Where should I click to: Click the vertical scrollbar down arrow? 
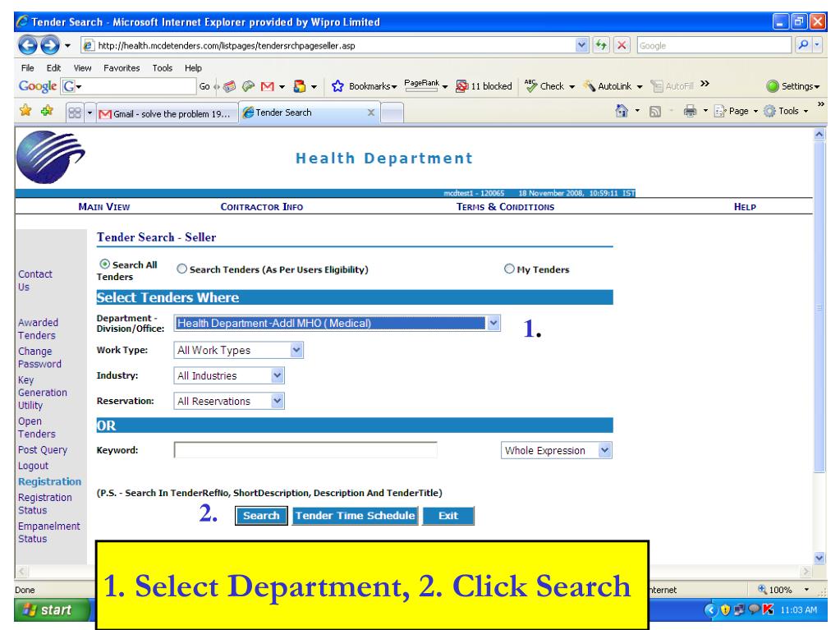point(819,559)
